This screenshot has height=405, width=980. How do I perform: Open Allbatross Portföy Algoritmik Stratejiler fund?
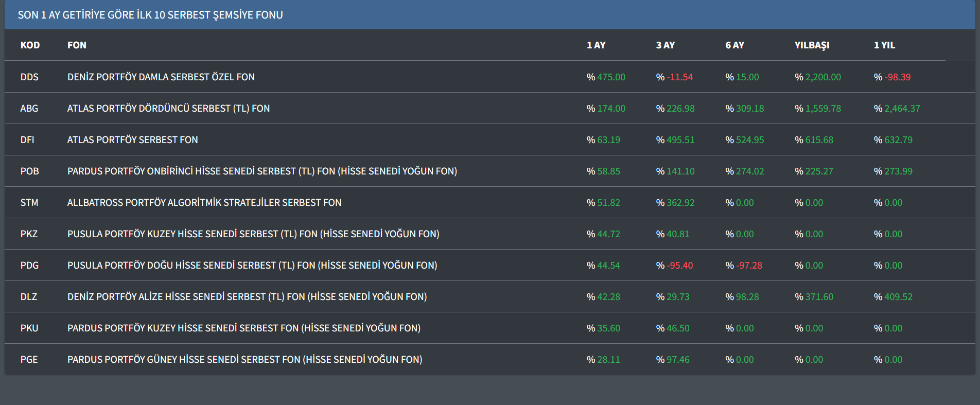(204, 203)
